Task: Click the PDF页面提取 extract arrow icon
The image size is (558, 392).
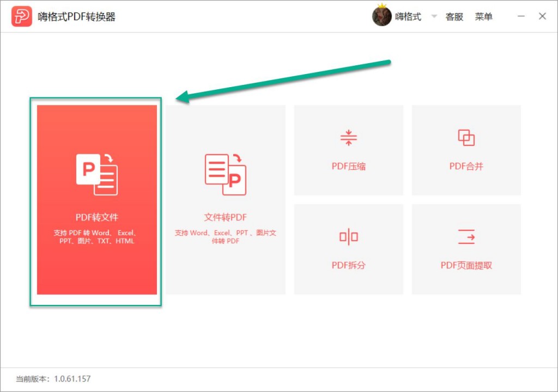Action: (466, 236)
